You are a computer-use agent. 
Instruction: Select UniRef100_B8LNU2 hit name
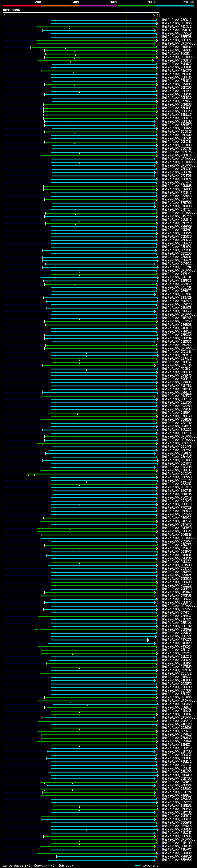[x=176, y=108]
